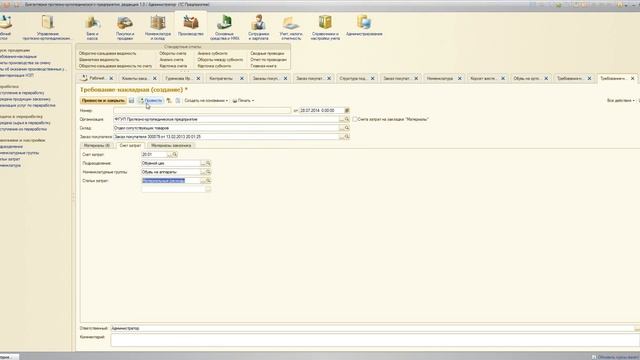Switch to the Обувь на апп... window tab
Image resolution: width=640 pixels, height=360 pixels.
click(527, 78)
